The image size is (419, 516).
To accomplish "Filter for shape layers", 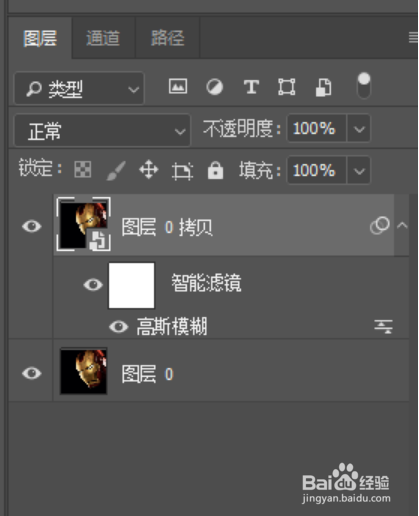I will pyautogui.click(x=287, y=87).
